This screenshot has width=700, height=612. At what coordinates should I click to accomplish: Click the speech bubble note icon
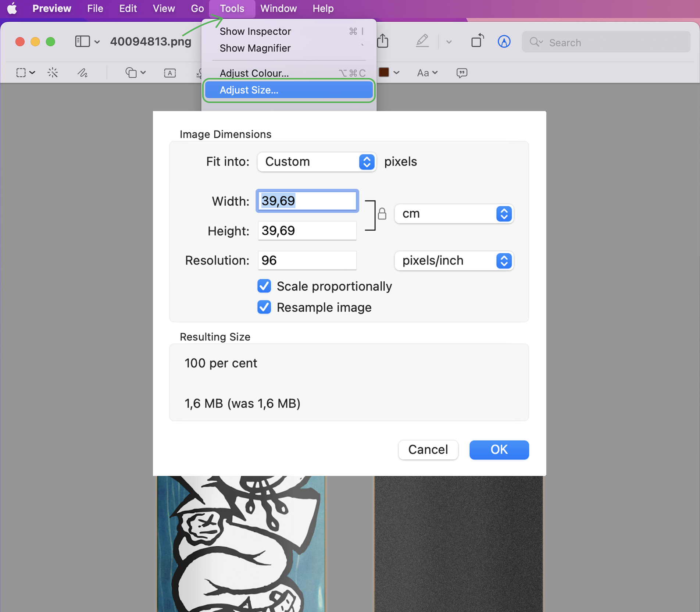click(462, 73)
